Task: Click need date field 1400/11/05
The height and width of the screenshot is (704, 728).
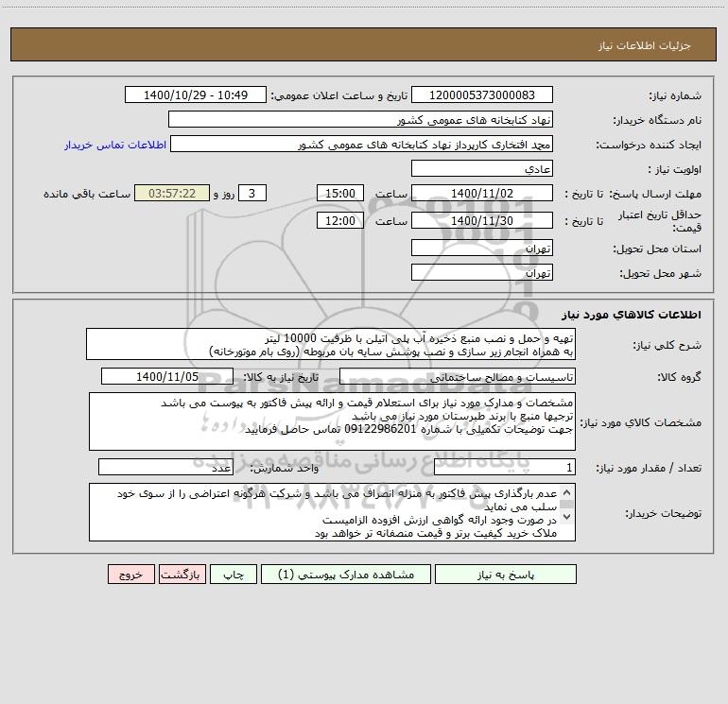Action: point(167,376)
